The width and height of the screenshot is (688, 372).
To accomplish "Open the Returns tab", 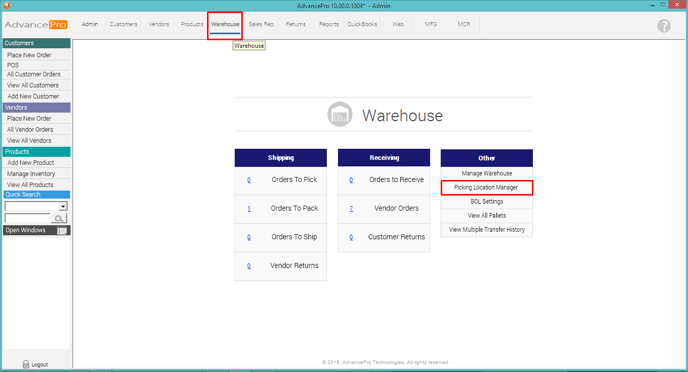I will click(296, 24).
